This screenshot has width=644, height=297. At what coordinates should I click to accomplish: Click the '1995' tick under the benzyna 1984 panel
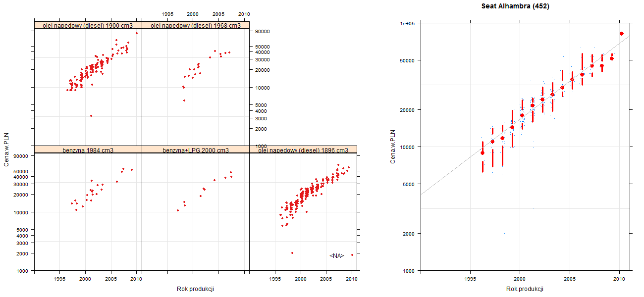pyautogui.click(x=60, y=279)
